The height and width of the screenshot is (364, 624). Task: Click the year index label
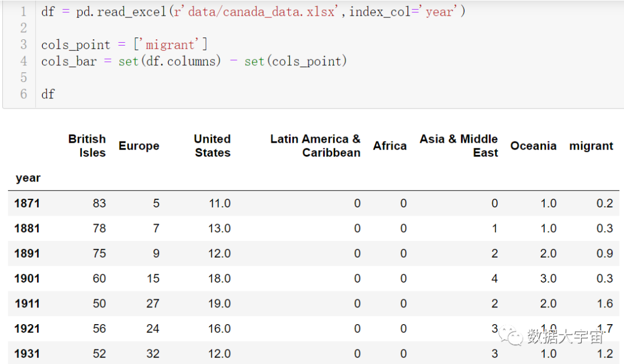click(28, 178)
